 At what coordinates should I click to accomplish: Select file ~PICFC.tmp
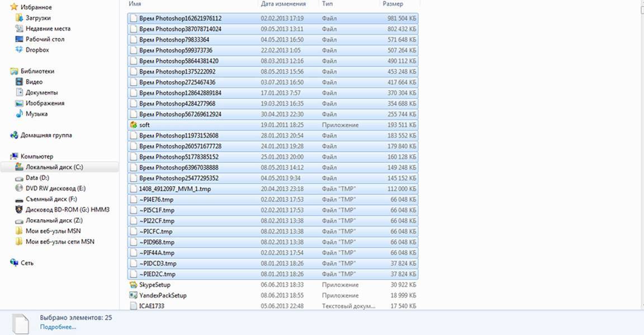tap(273, 232)
